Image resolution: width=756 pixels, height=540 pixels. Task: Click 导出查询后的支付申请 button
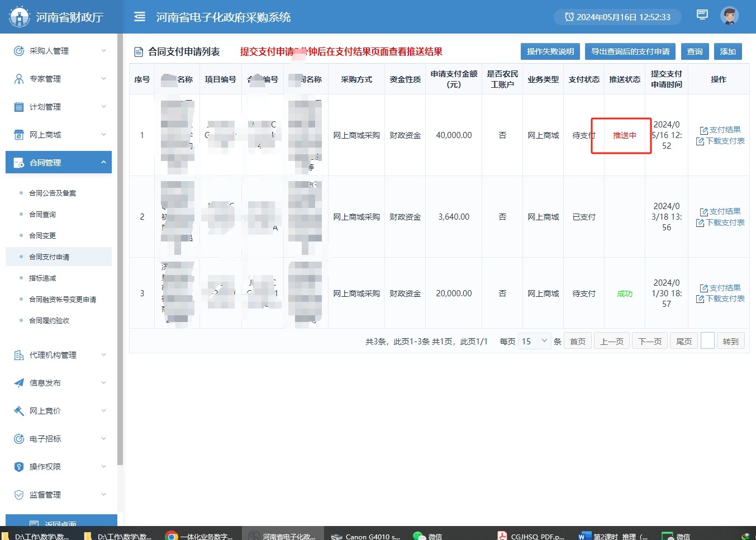pyautogui.click(x=630, y=51)
